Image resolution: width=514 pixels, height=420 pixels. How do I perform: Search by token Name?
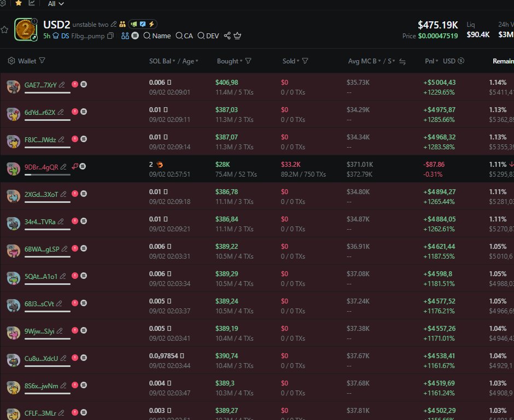(157, 36)
